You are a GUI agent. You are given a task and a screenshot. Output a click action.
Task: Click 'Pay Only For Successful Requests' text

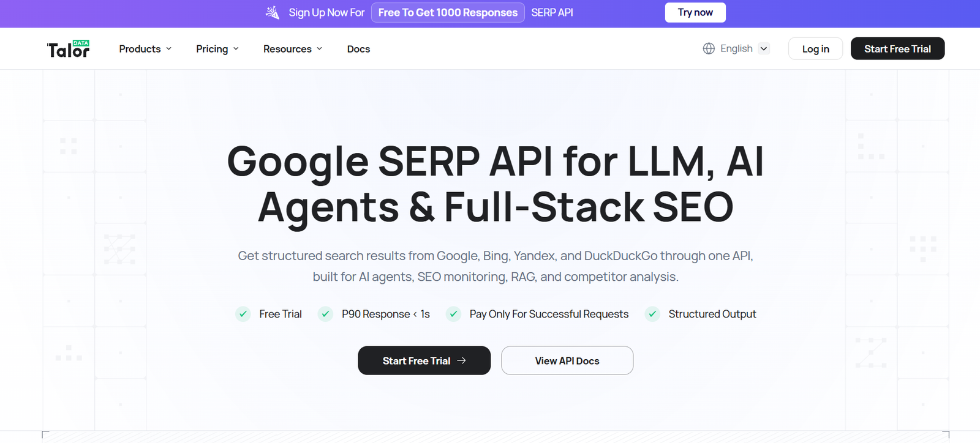549,314
